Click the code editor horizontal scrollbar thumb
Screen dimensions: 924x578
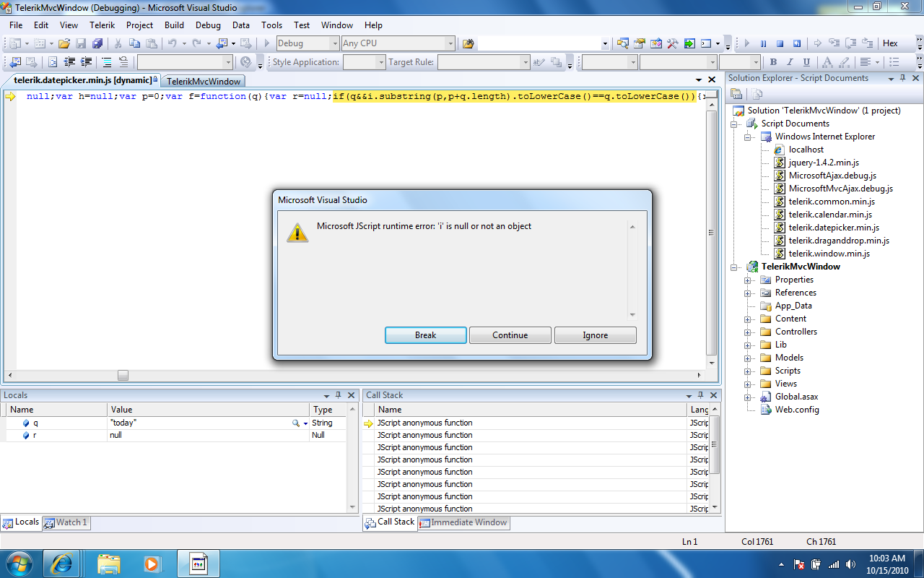coord(123,375)
